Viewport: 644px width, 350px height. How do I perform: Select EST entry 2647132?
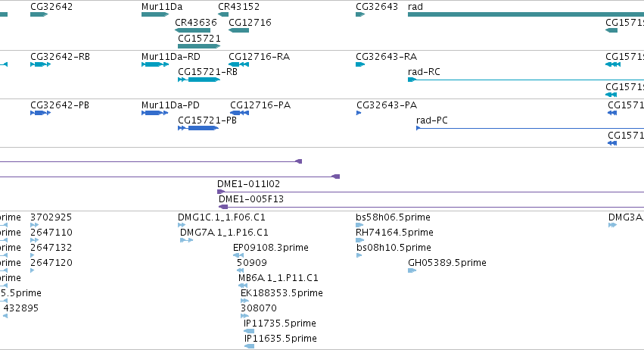point(51,248)
